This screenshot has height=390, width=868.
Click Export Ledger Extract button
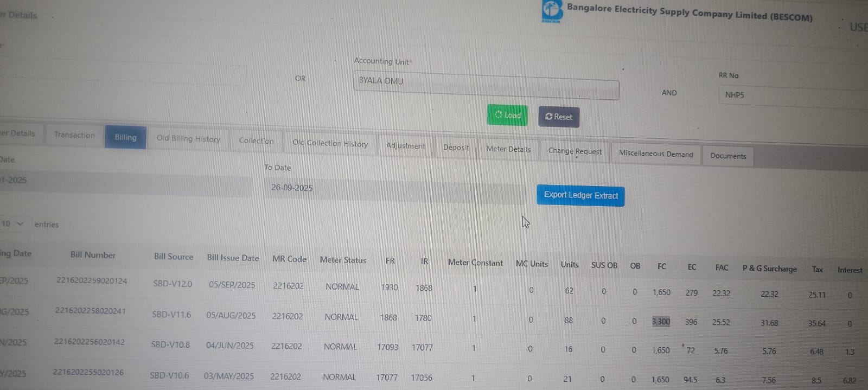tap(580, 195)
